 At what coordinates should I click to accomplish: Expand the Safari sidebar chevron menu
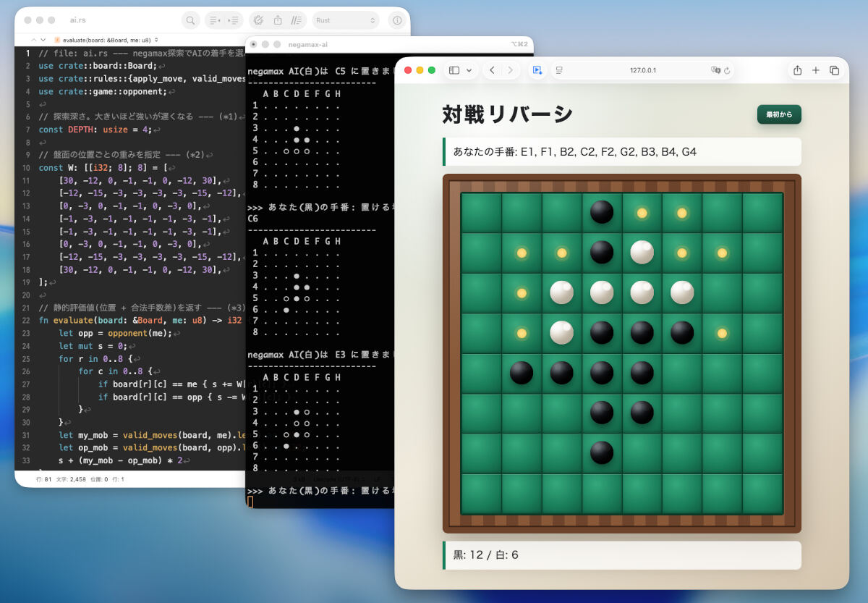[x=469, y=70]
